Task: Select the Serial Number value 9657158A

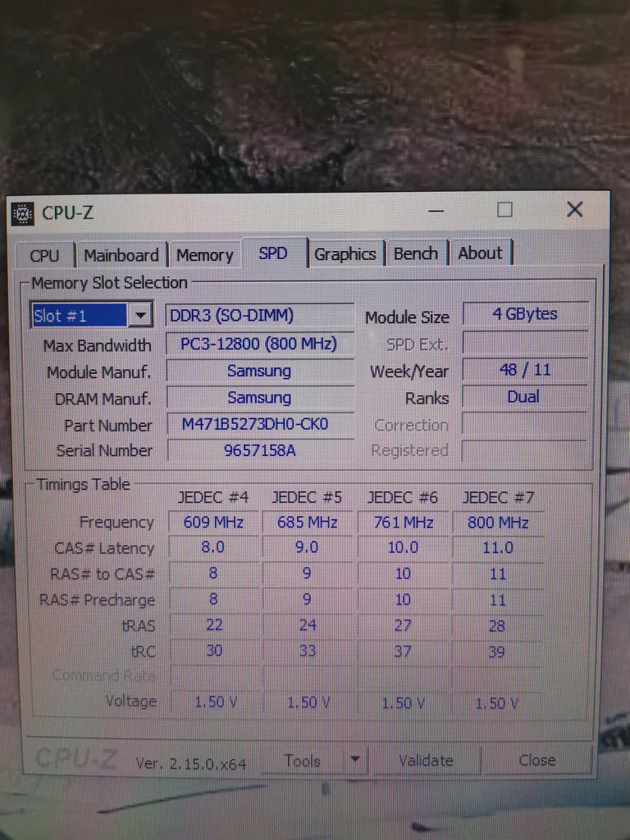Action: click(x=259, y=450)
